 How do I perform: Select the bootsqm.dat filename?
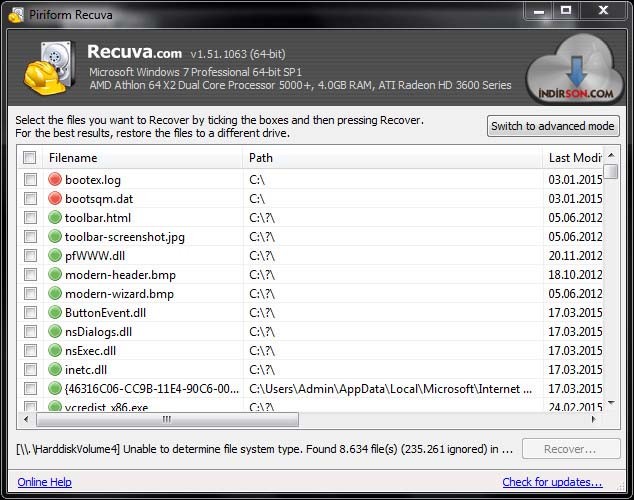pyautogui.click(x=99, y=199)
